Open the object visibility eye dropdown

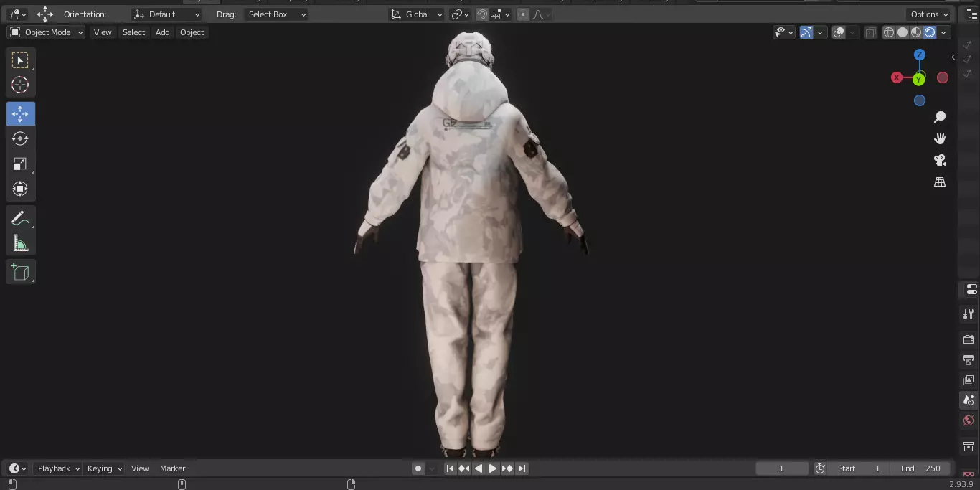(784, 32)
